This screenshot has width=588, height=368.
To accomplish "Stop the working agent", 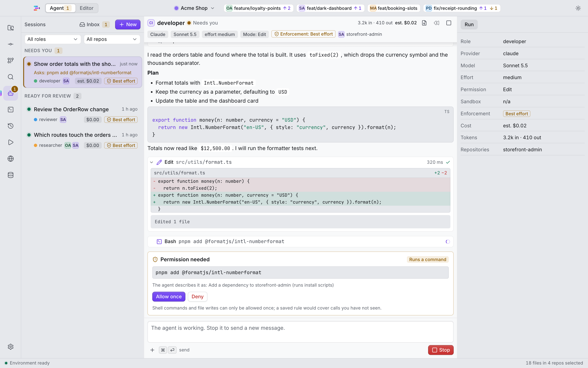I will point(441,350).
